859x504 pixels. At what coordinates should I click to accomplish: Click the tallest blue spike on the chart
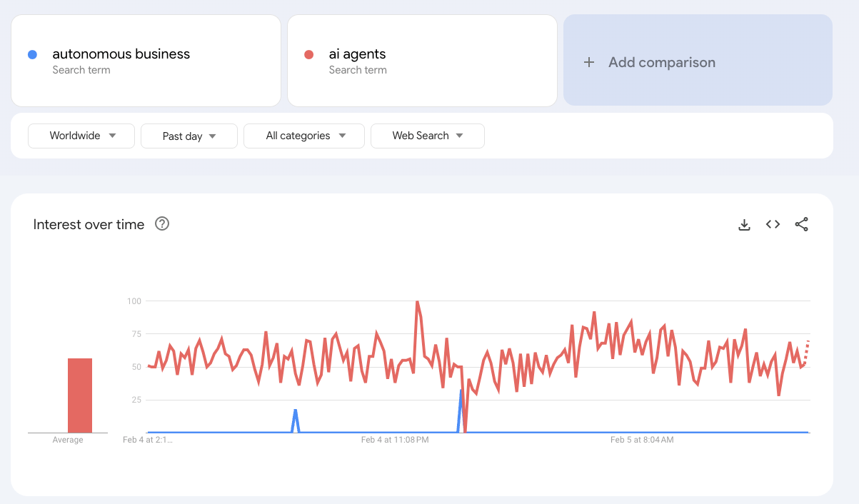pos(461,392)
